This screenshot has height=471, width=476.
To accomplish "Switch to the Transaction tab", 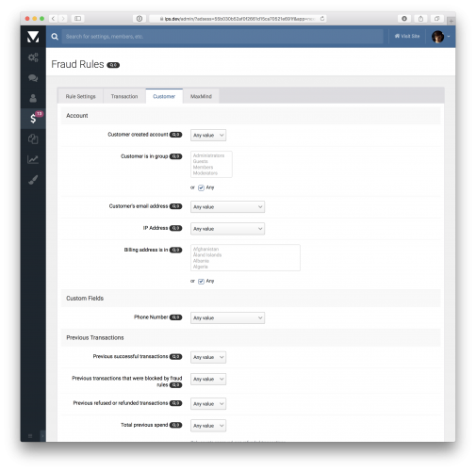I will (x=124, y=96).
